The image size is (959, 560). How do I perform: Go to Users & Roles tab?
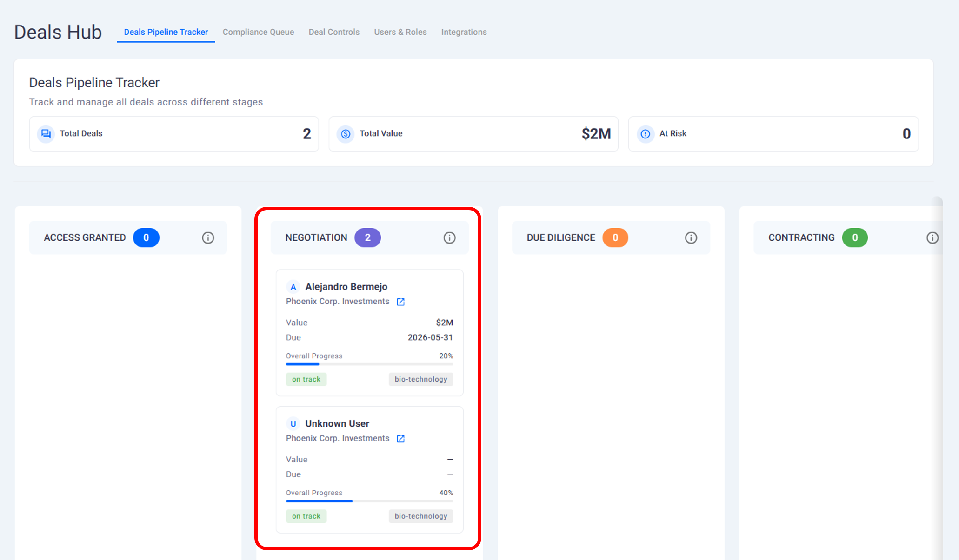[400, 32]
